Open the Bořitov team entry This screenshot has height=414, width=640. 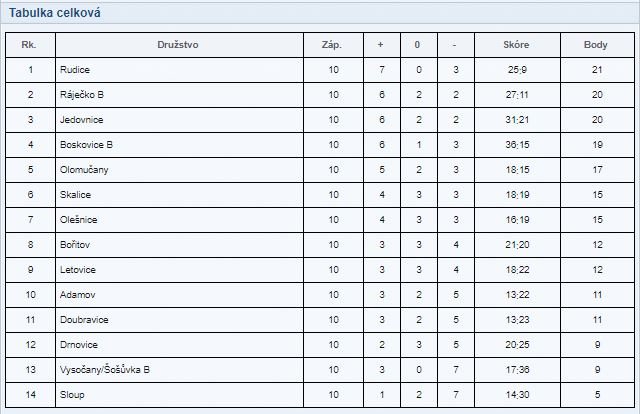(75, 245)
